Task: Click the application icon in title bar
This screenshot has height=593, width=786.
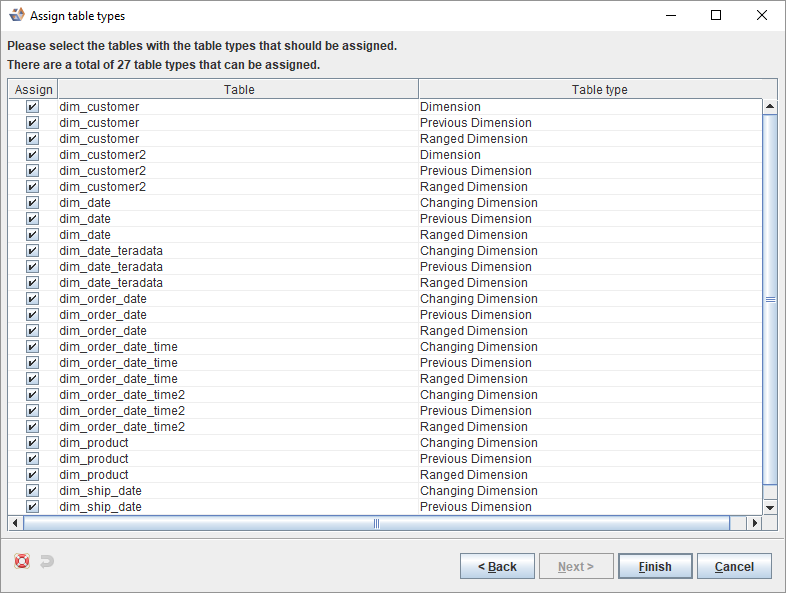Action: pyautogui.click(x=17, y=15)
